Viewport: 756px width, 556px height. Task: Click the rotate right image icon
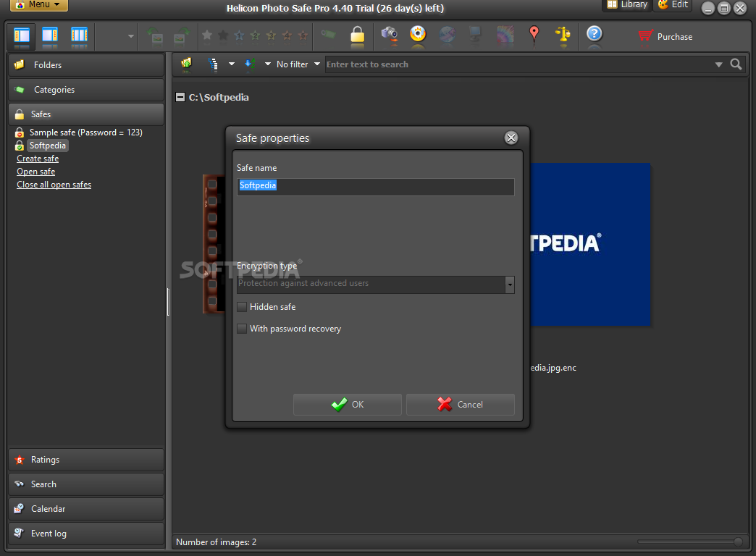(x=181, y=35)
